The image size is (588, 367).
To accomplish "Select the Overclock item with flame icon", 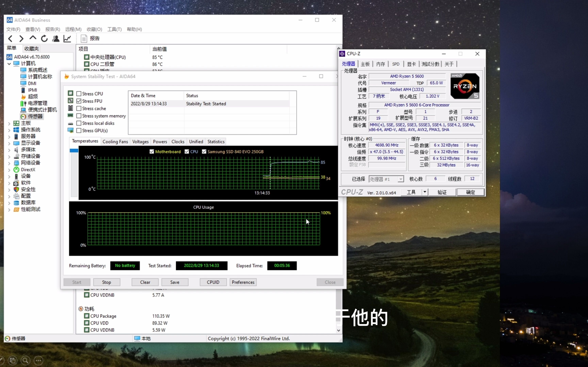I will pos(32,97).
